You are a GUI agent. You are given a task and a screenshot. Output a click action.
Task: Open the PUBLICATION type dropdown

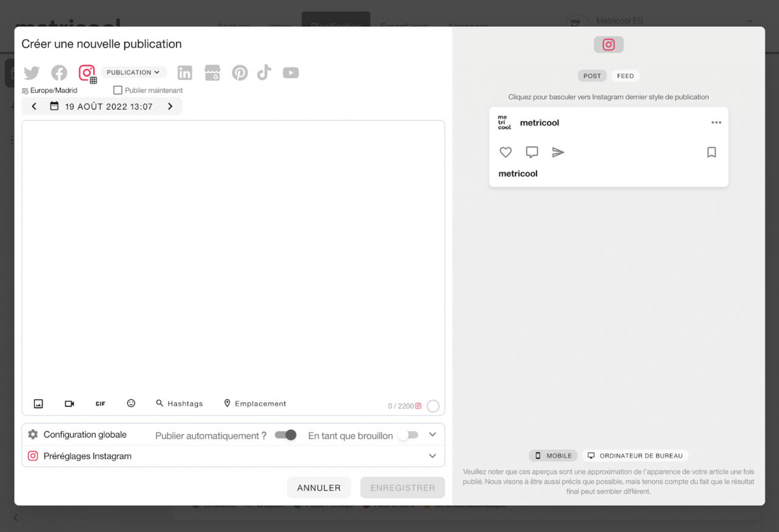(133, 72)
